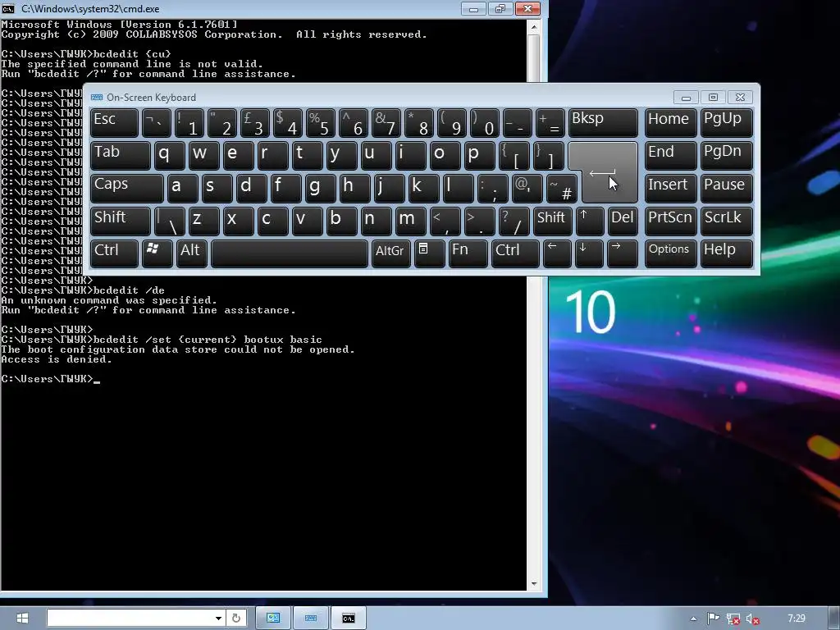Click the Help key on On-Screen Keyboard
The height and width of the screenshot is (630, 840).
tap(727, 254)
